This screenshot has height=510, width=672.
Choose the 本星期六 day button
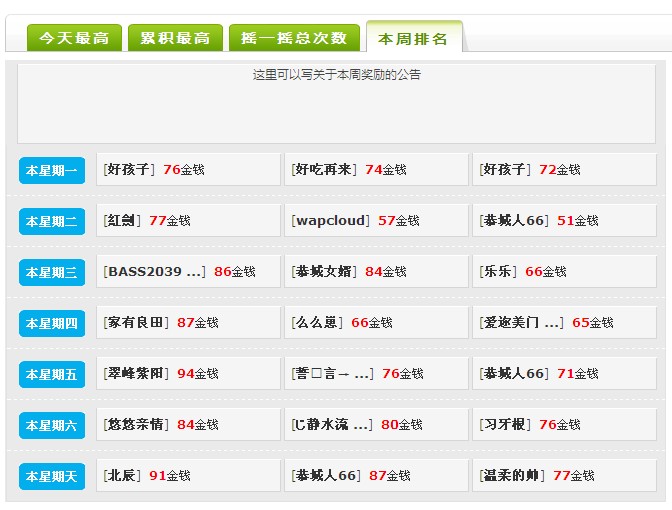(52, 425)
